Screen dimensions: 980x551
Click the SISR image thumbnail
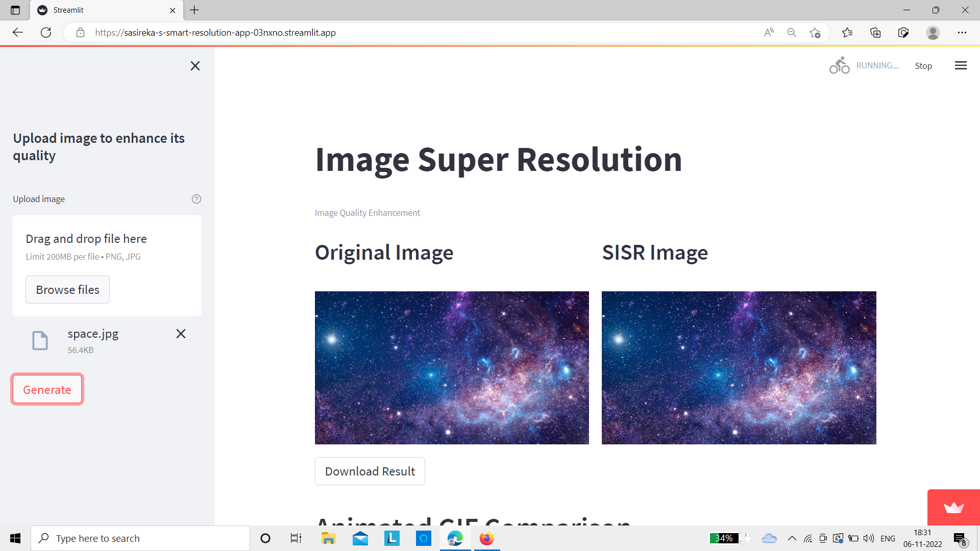click(x=739, y=368)
